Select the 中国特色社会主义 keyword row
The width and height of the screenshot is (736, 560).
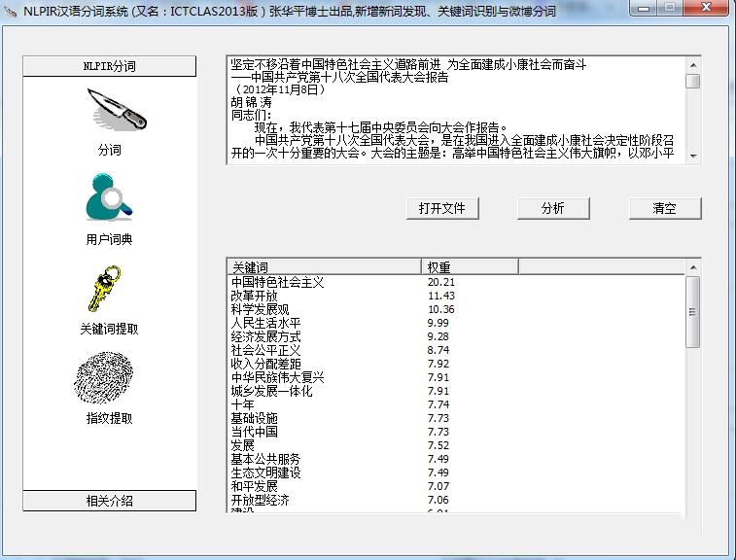455,282
